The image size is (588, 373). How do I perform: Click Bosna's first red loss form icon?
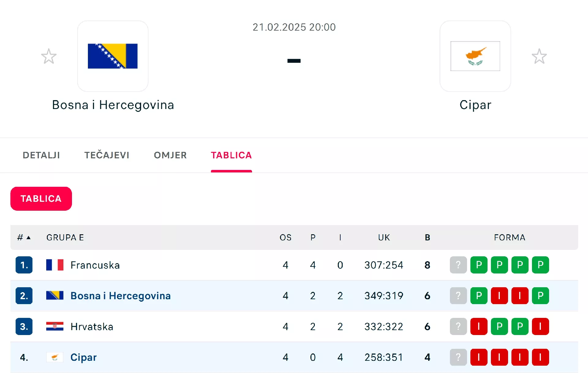(499, 296)
